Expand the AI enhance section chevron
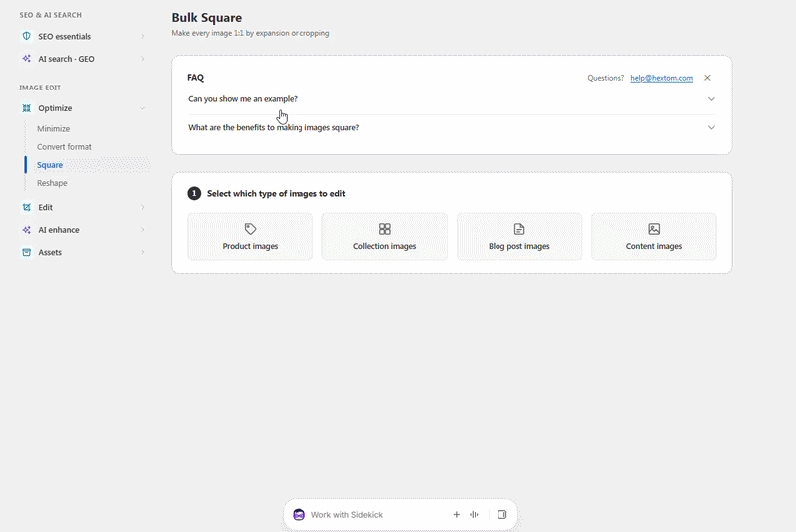 tap(142, 230)
